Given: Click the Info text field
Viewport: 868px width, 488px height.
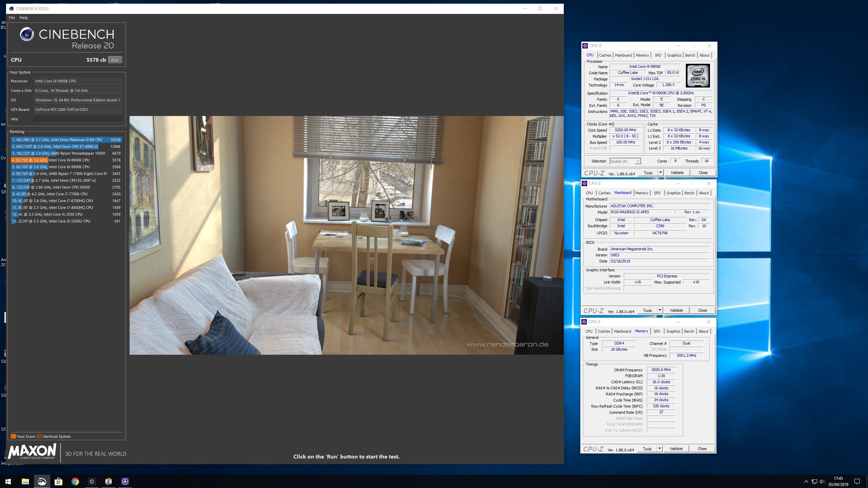Looking at the screenshot, I should tap(77, 119).
